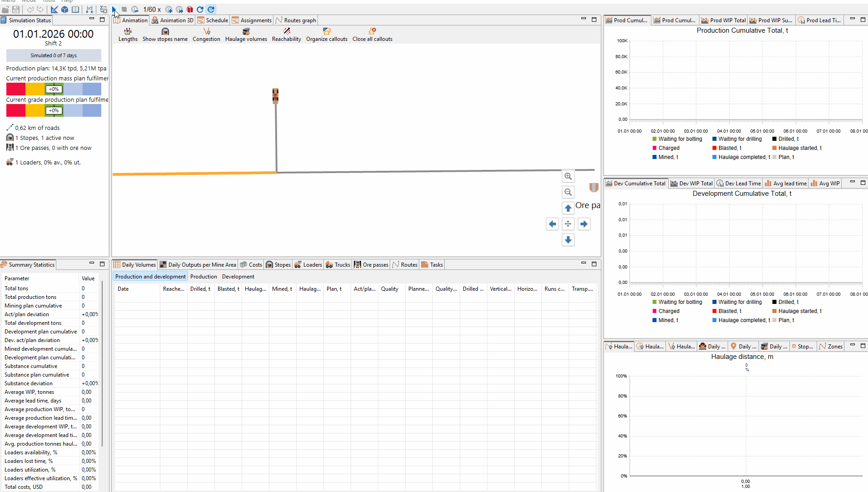Click Summary Statistics vertical scrollbar
The width and height of the screenshot is (868, 492).
point(103,363)
